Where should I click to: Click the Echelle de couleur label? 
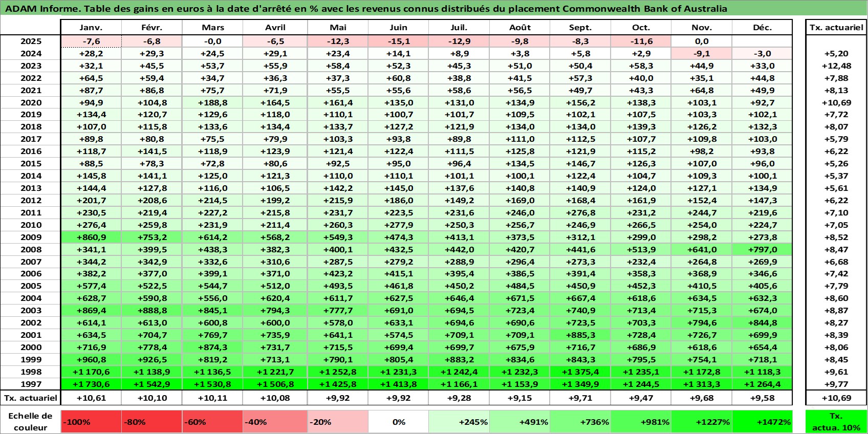[x=31, y=422]
